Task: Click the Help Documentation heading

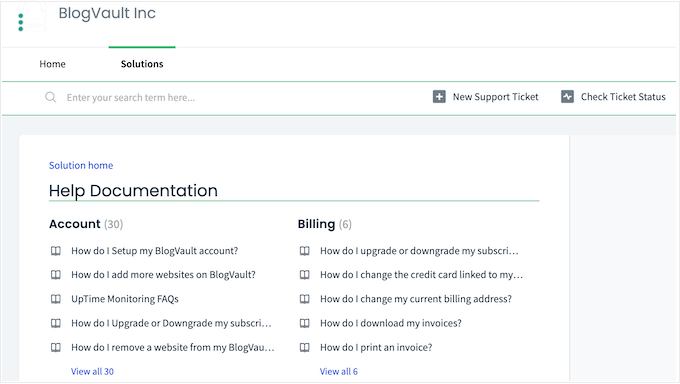Action: (133, 191)
